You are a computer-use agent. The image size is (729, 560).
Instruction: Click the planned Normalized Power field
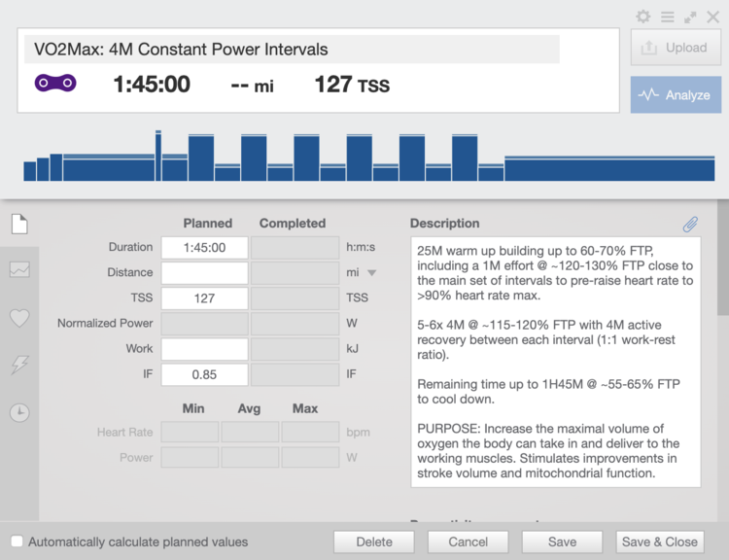pos(204,324)
